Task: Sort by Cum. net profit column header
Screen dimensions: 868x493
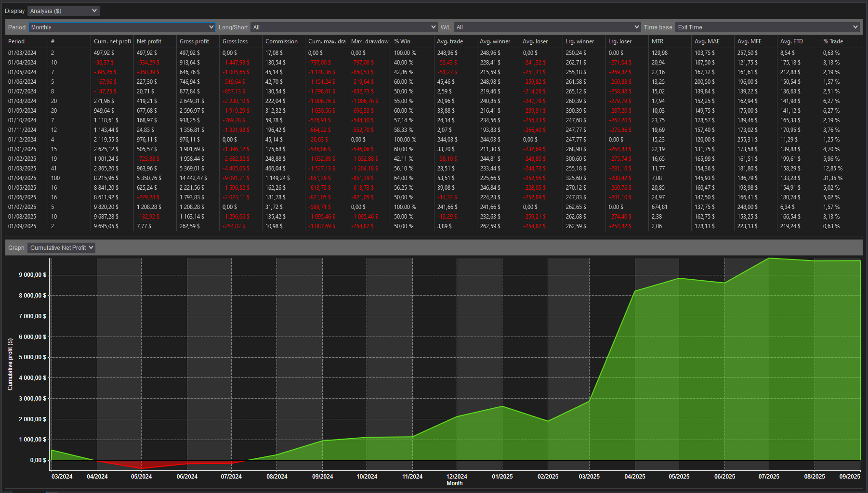Action: (x=112, y=41)
